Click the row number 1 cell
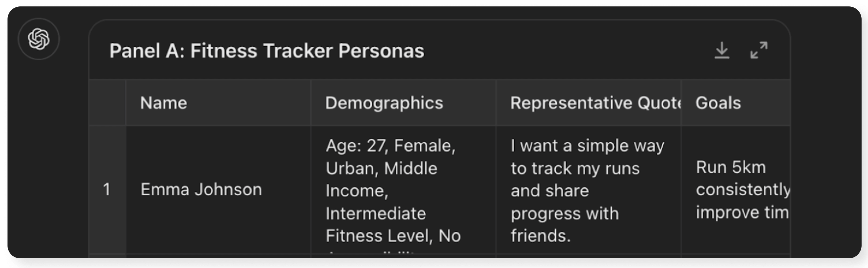Viewport: 868px width, 268px height. [107, 189]
